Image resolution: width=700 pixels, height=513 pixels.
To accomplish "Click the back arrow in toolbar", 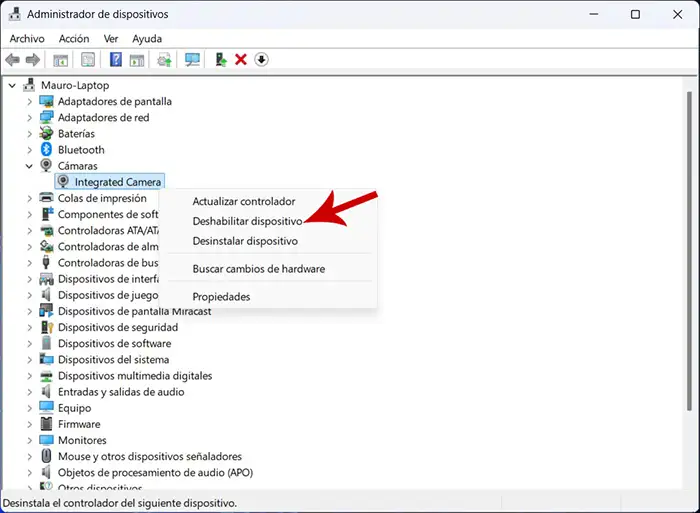I will [13, 60].
